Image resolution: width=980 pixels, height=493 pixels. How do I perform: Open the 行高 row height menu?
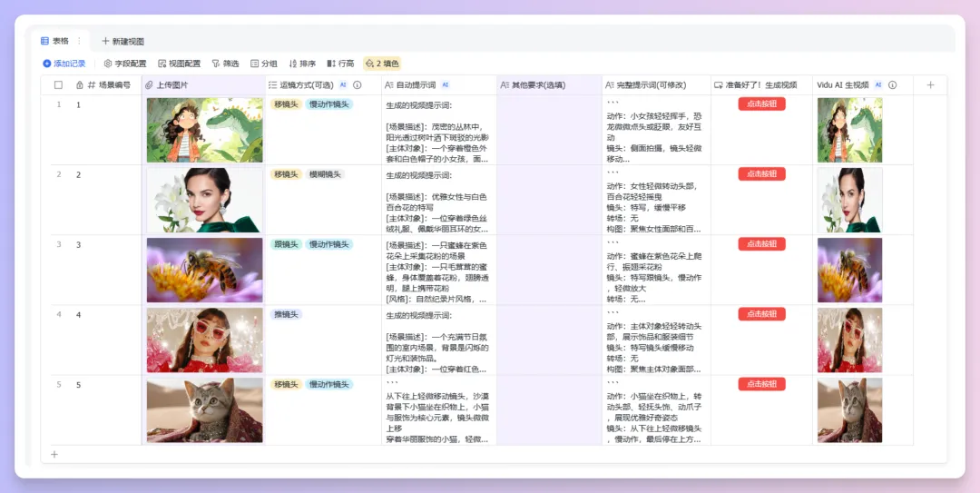pyautogui.click(x=340, y=64)
